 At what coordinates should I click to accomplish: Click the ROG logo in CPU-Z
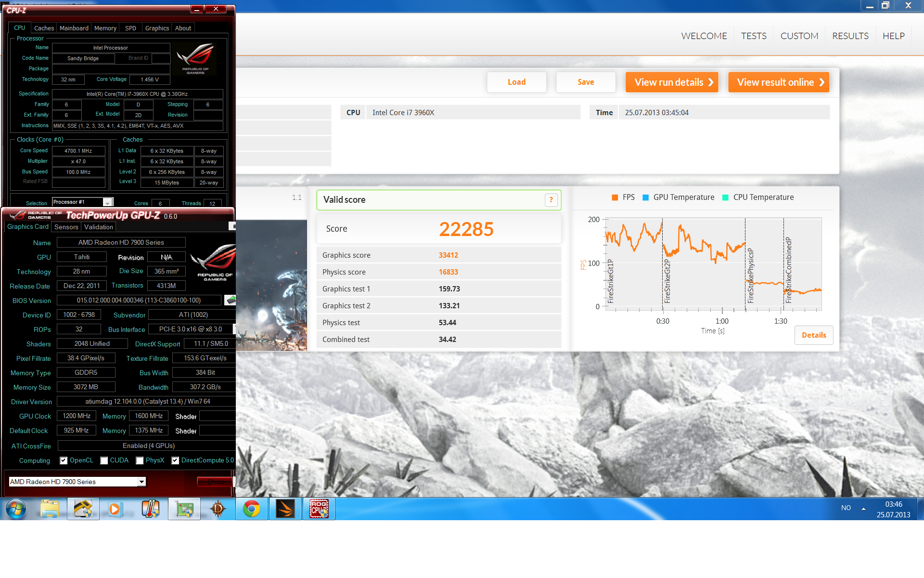click(x=195, y=58)
